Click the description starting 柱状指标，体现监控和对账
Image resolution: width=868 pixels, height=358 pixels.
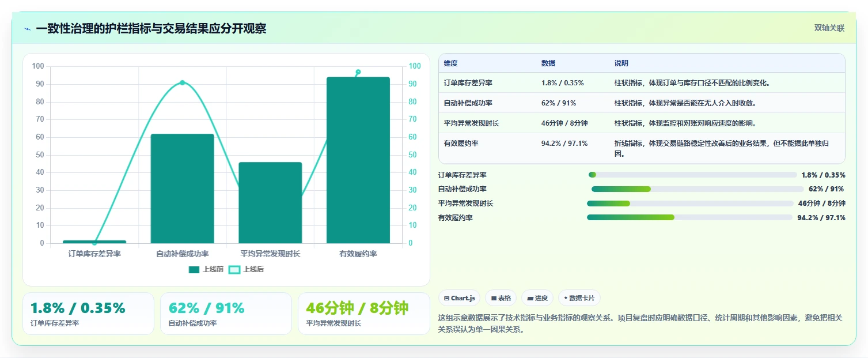pos(685,123)
